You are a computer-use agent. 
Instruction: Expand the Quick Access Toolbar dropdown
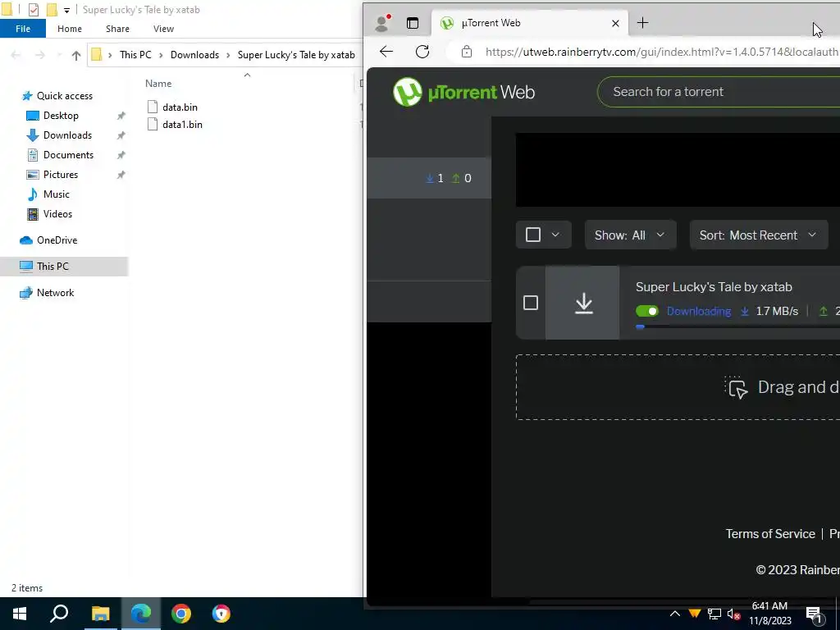(x=66, y=10)
